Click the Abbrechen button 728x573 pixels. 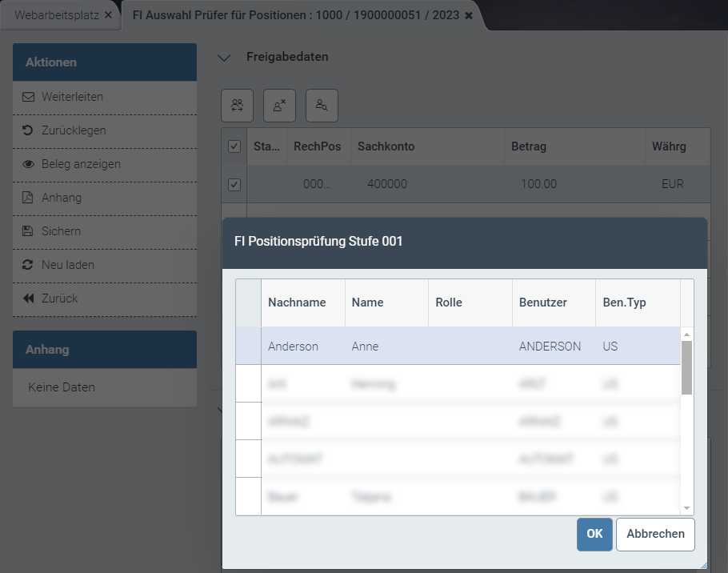(x=655, y=535)
